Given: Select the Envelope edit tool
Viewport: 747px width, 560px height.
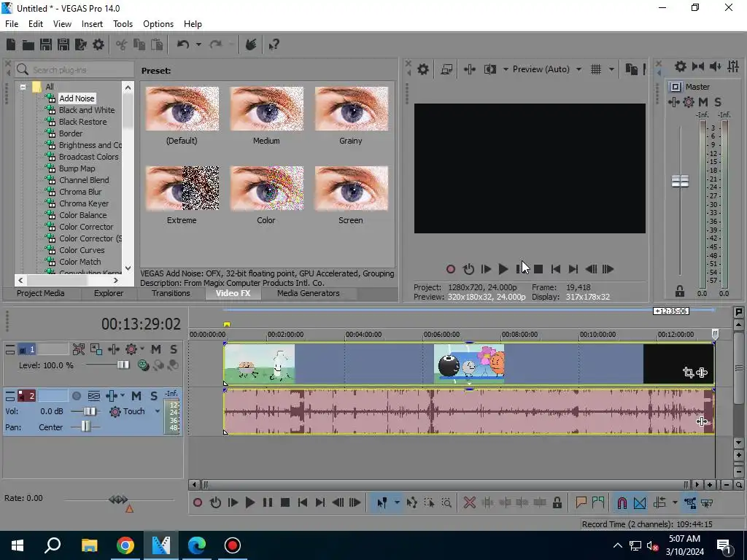Looking at the screenshot, I should 412,502.
